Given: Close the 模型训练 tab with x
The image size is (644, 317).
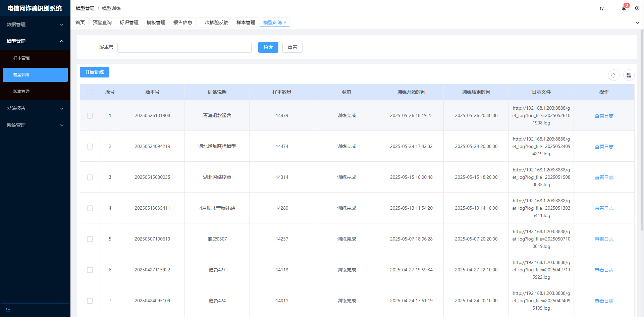Looking at the screenshot, I should pos(285,22).
